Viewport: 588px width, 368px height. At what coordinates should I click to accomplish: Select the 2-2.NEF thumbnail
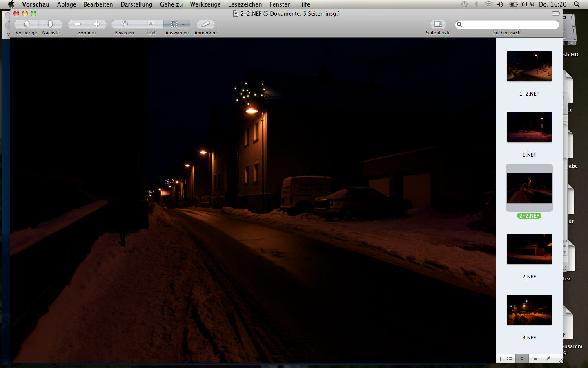[529, 188]
